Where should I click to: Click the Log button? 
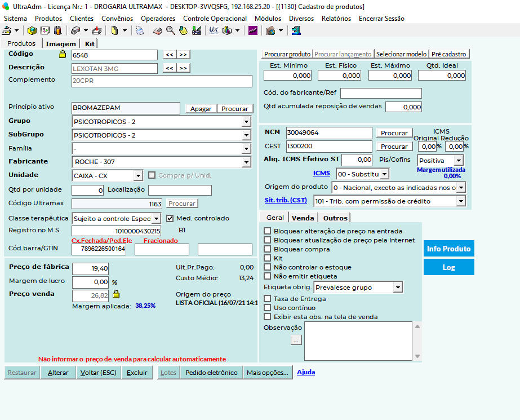[x=448, y=267]
